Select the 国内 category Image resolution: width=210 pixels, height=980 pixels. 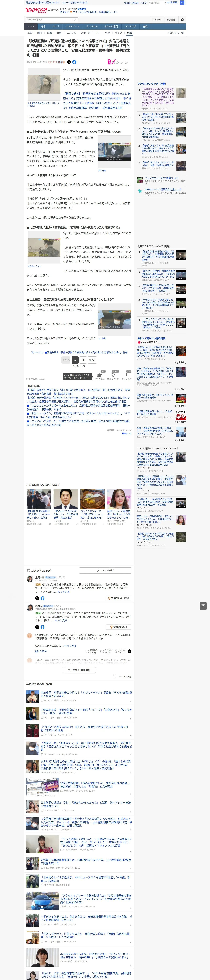pyautogui.click(x=40, y=33)
